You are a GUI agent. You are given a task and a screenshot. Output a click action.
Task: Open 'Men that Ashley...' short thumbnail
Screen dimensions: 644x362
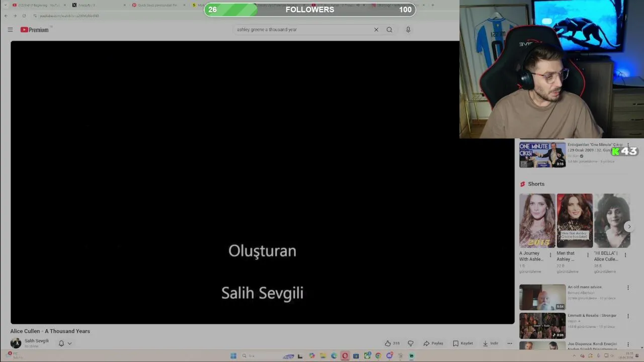point(575,221)
